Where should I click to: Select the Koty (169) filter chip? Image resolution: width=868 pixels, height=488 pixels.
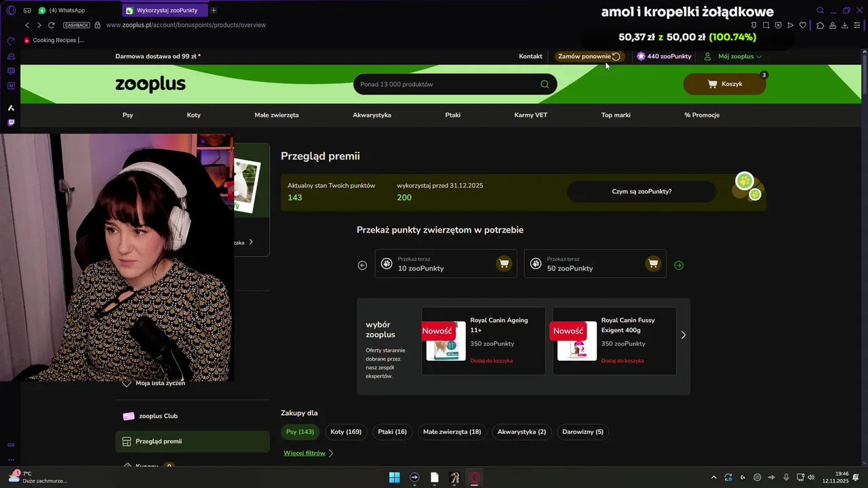tap(346, 432)
